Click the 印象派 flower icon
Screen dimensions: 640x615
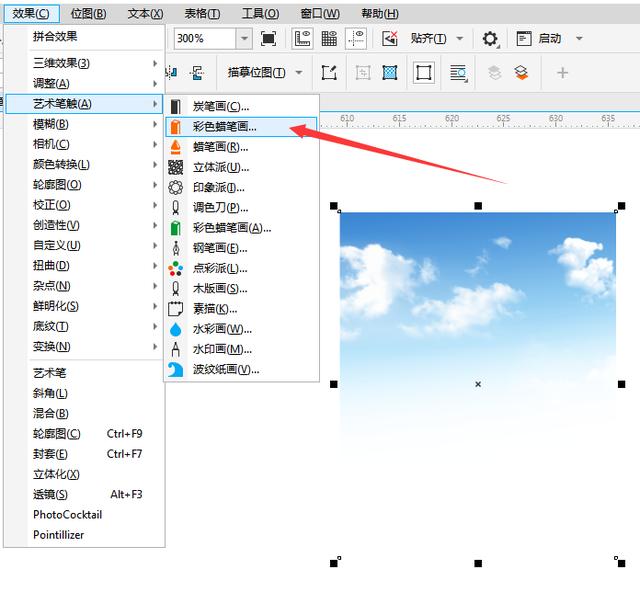[x=176, y=188]
